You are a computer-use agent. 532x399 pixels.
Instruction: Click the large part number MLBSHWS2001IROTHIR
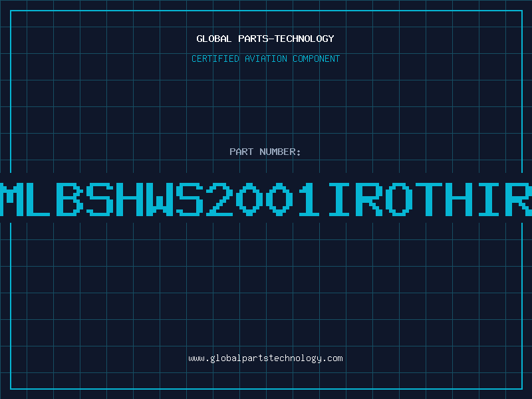click(266, 199)
